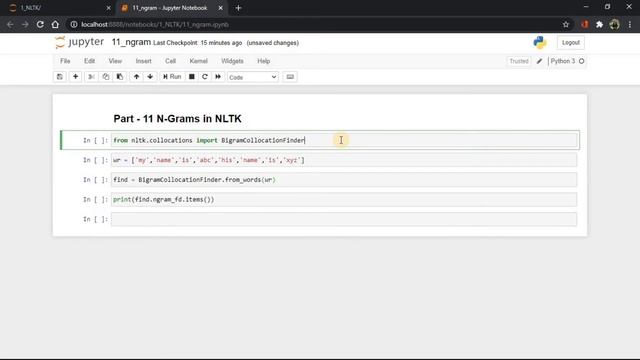Viewport: 640px width, 360px height.
Task: Click Last Checkpoint 15 minutes ago text
Action: coord(198,43)
